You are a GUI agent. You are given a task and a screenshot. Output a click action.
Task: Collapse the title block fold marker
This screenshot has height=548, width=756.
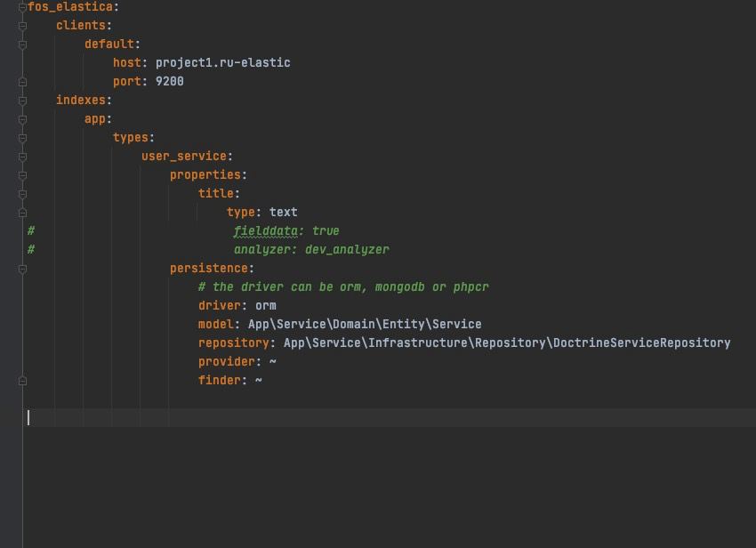22,194
